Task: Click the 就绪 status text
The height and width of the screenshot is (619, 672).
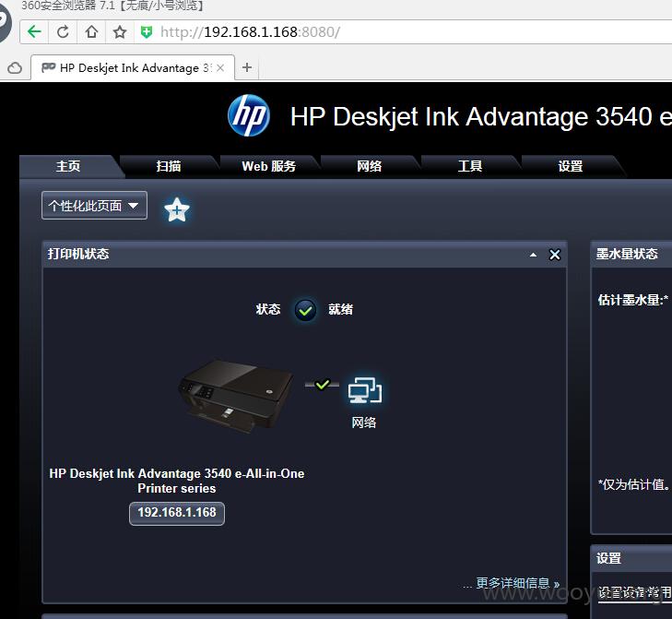Action: click(x=341, y=309)
